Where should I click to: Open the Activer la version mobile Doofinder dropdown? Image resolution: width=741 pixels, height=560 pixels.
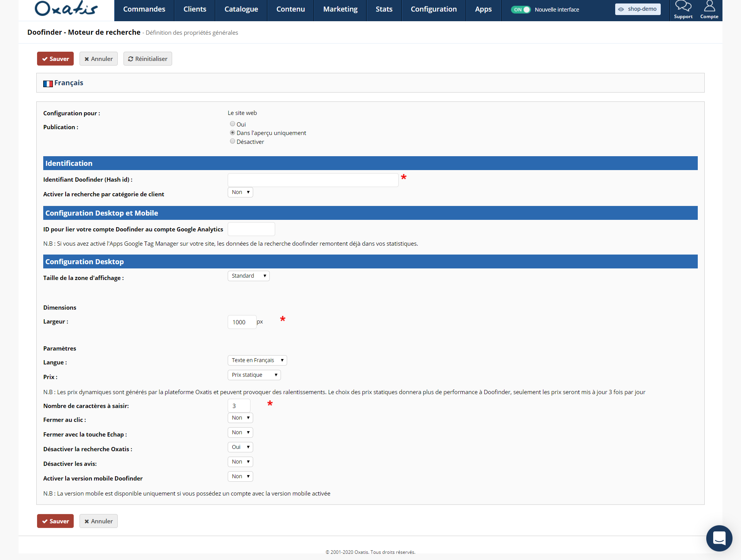click(x=240, y=476)
